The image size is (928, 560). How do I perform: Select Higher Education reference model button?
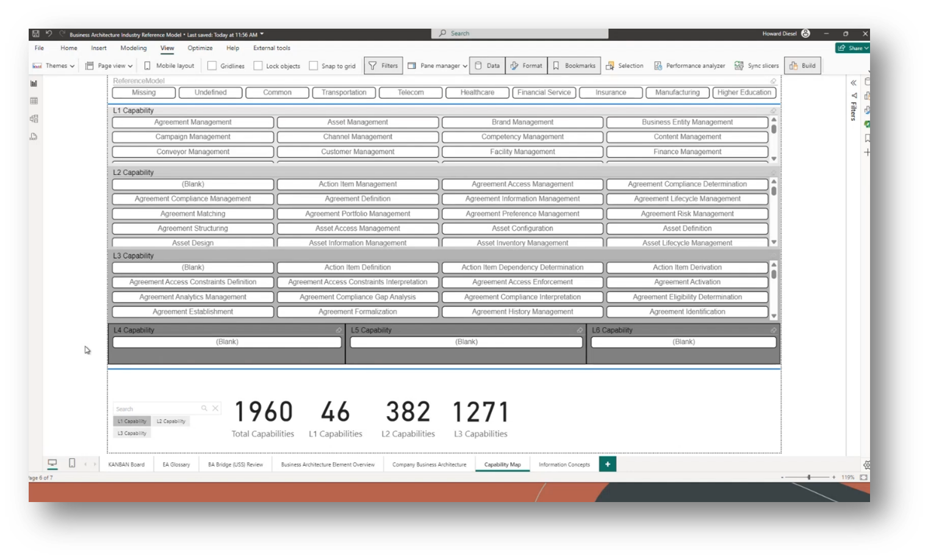(x=744, y=93)
